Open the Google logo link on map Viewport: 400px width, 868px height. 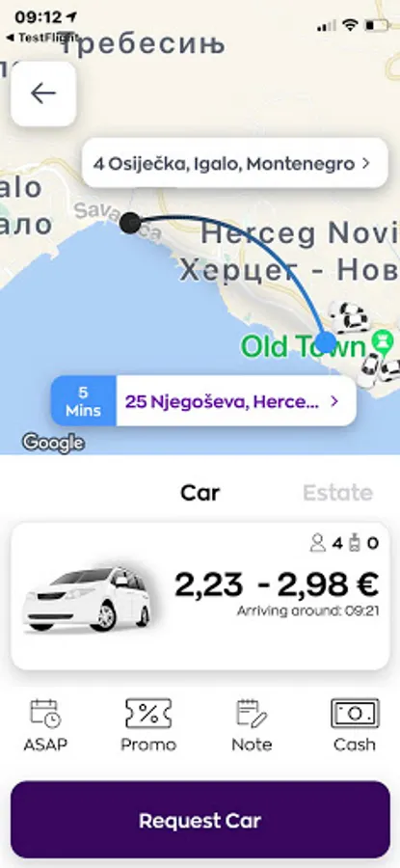53,443
